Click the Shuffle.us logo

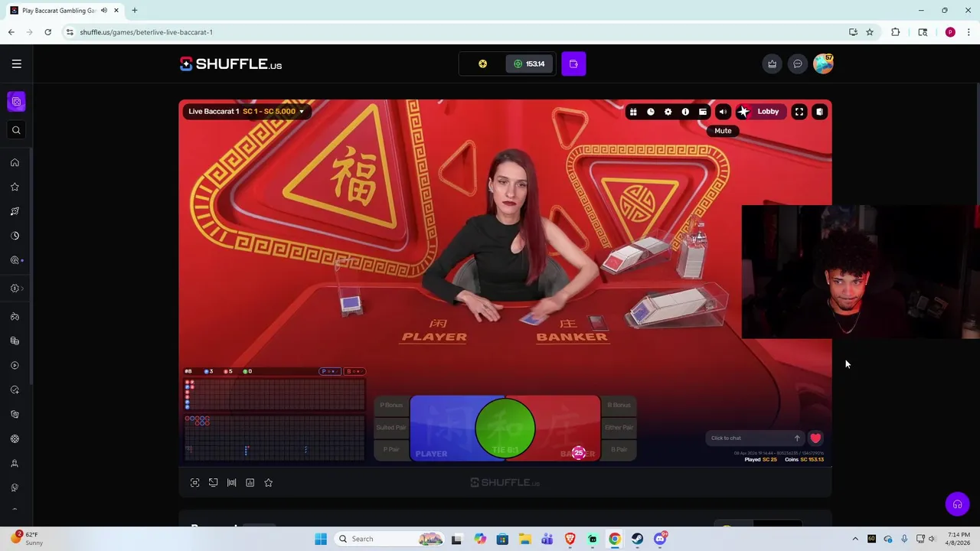[x=230, y=64]
